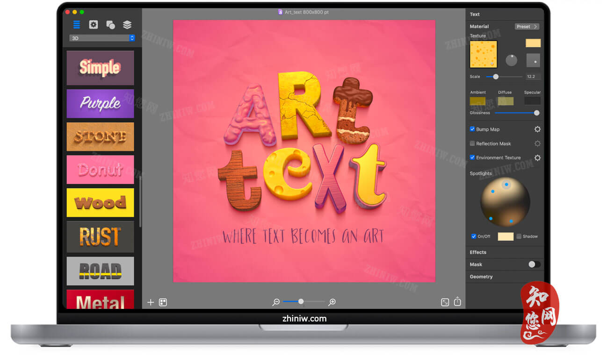Open the spotlight color swatch
The width and height of the screenshot is (607, 364).
506,236
